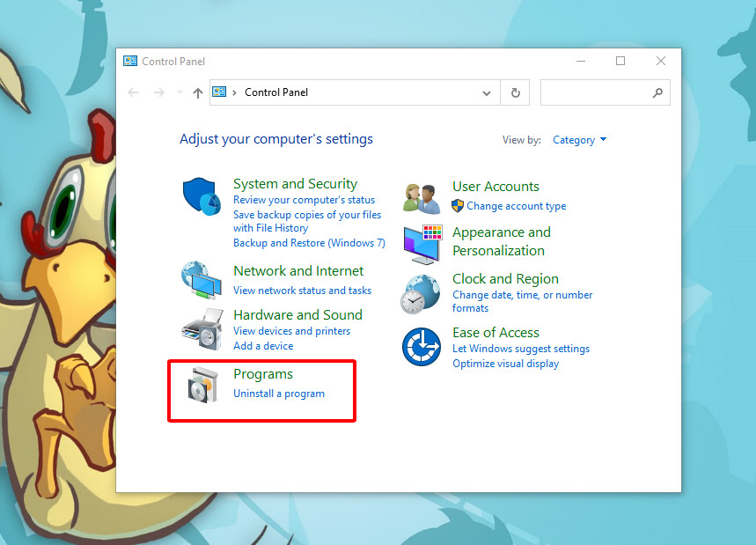This screenshot has width=756, height=545.
Task: Click the chevron before Control Panel breadcrumb
Action: point(234,92)
